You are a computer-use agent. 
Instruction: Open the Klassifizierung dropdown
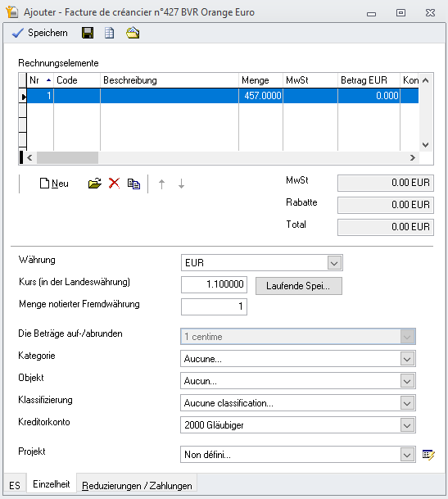[x=407, y=403]
